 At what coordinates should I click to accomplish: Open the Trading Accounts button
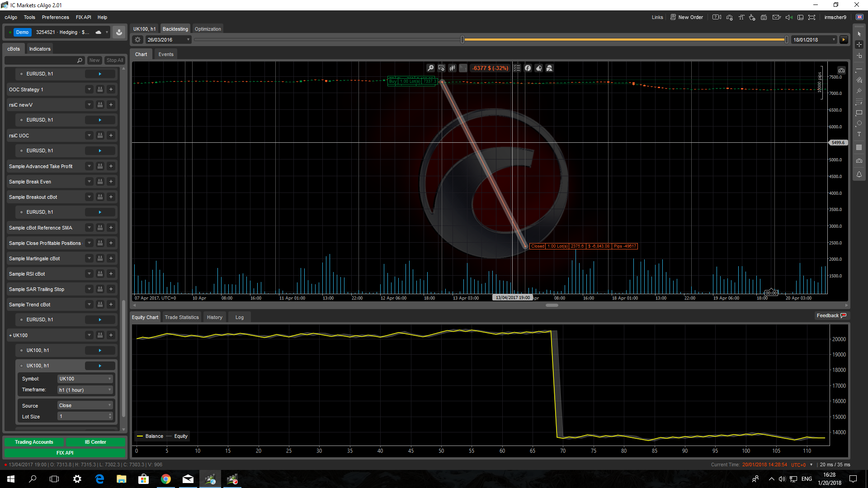[x=34, y=442]
